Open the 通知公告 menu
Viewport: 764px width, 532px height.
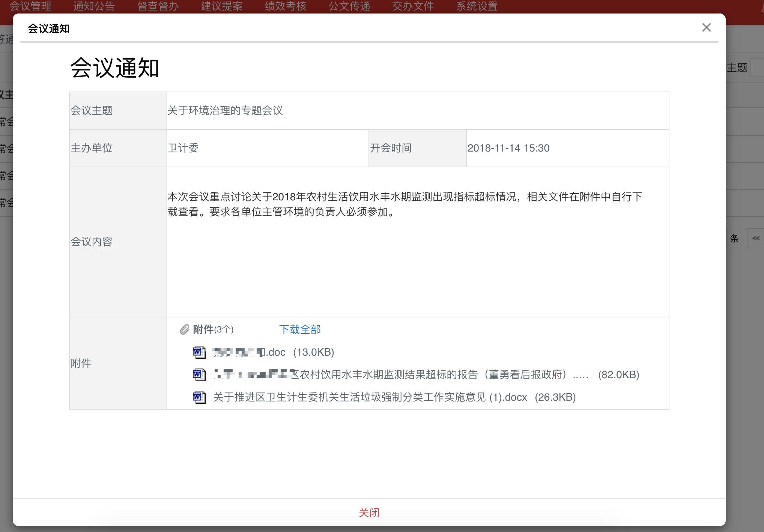[x=94, y=6]
